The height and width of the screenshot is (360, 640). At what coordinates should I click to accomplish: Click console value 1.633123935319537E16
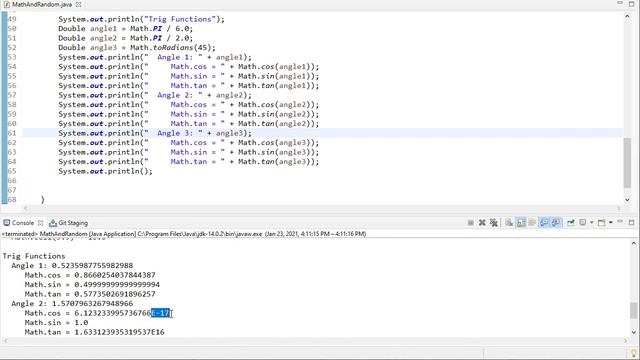pyautogui.click(x=119, y=332)
